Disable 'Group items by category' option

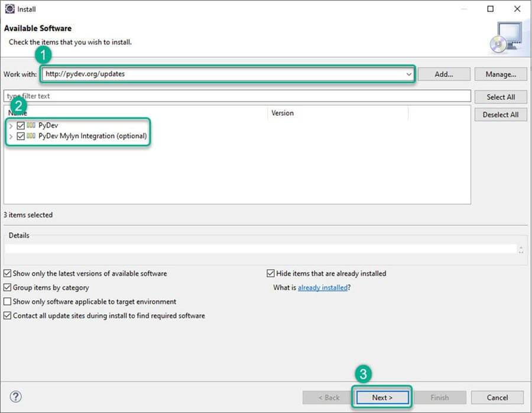pyautogui.click(x=7, y=288)
